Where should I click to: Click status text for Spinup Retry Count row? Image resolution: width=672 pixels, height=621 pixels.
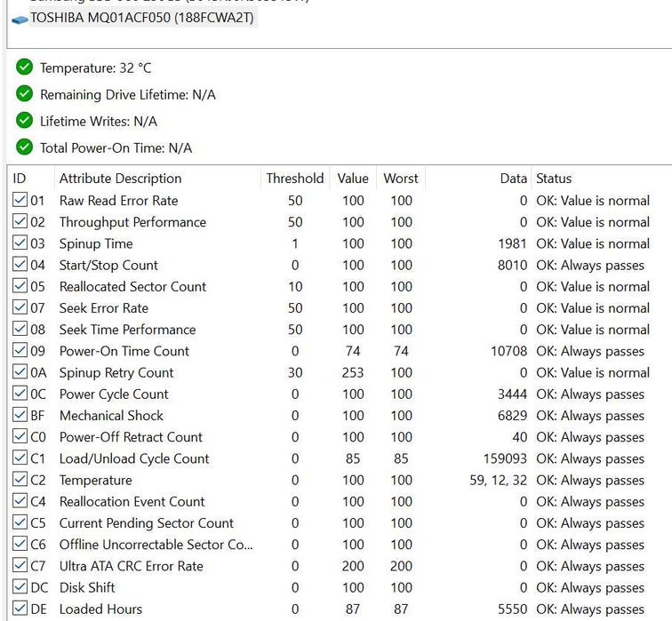pyautogui.click(x=593, y=372)
